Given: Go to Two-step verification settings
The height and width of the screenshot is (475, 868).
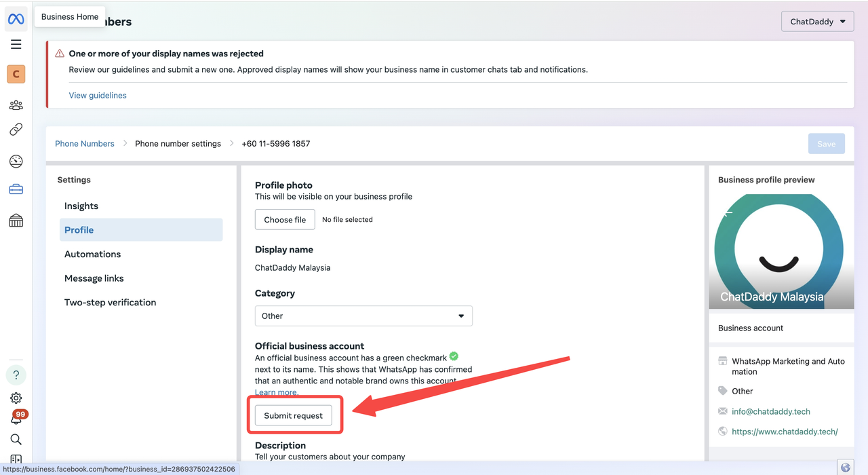Looking at the screenshot, I should pyautogui.click(x=111, y=303).
